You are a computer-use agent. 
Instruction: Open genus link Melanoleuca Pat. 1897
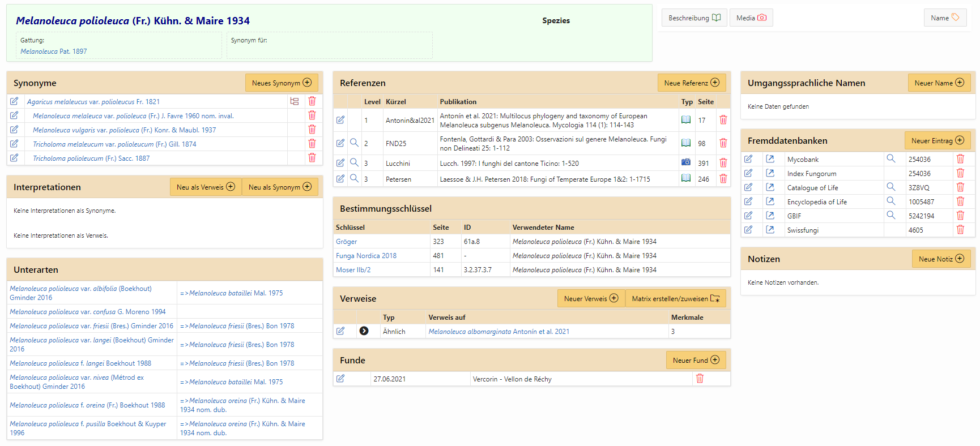[x=54, y=52]
